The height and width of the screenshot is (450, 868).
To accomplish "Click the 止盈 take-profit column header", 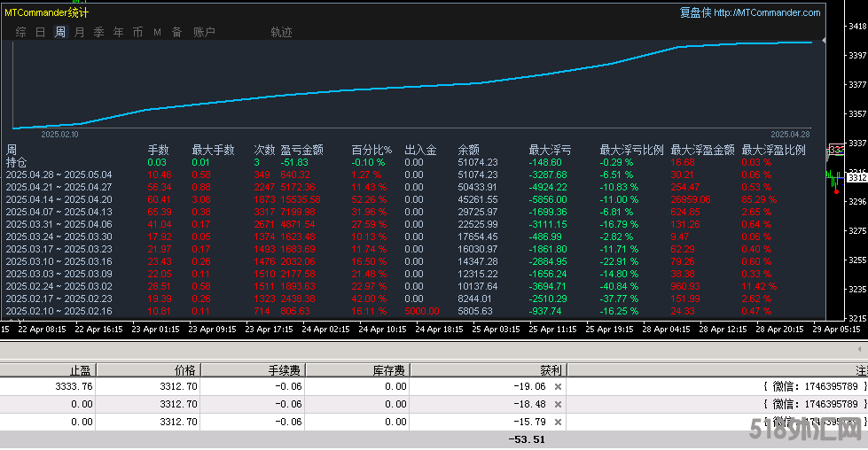I will pos(81,370).
